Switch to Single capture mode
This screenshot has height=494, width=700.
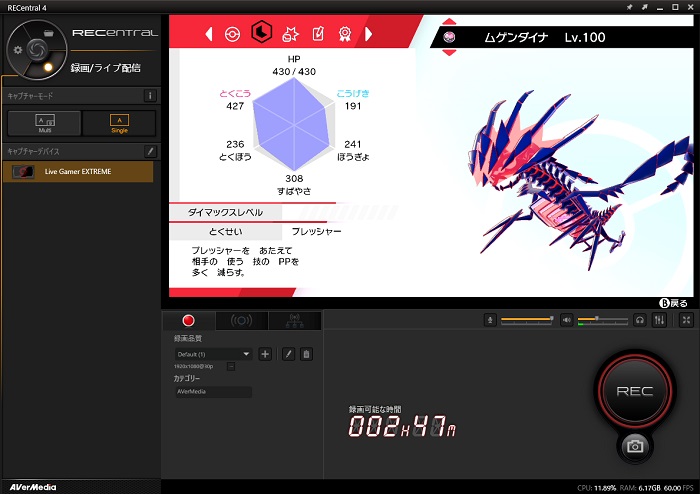[119, 123]
